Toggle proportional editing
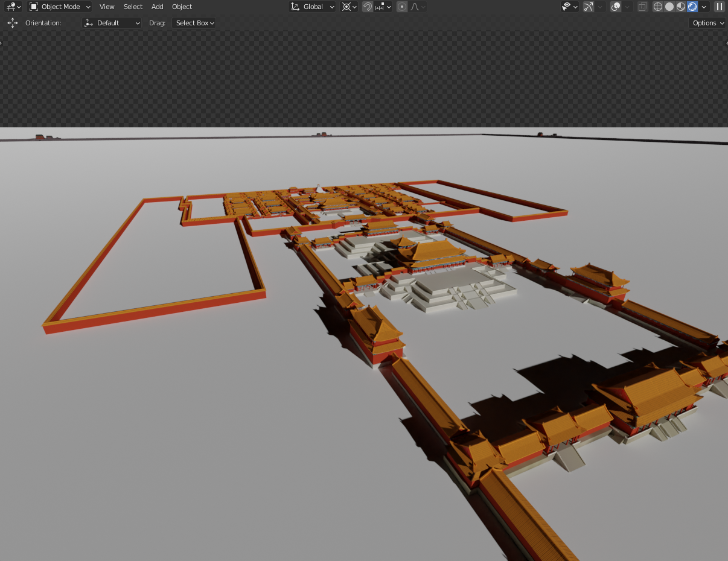 tap(402, 7)
